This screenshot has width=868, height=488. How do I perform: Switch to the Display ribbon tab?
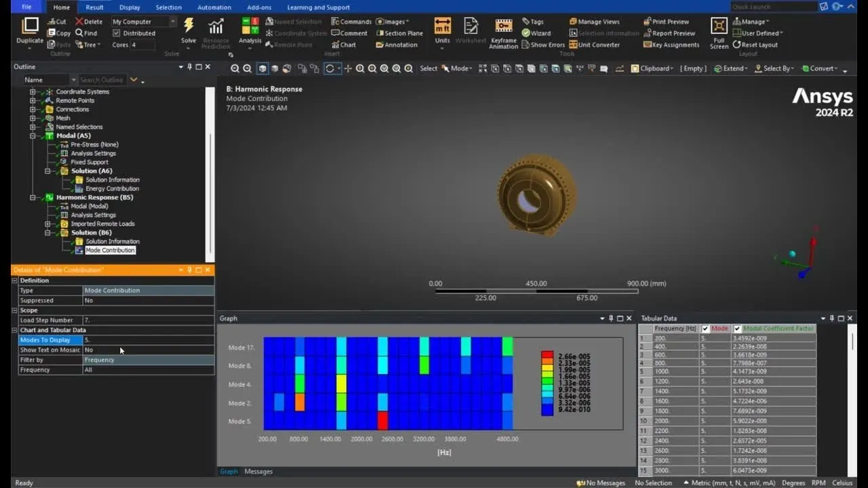click(x=130, y=7)
